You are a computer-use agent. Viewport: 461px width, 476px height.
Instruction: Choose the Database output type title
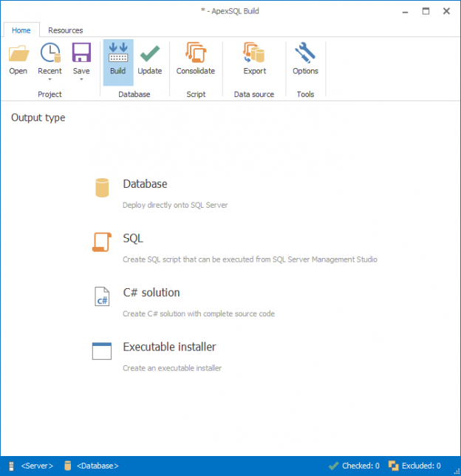coord(145,184)
